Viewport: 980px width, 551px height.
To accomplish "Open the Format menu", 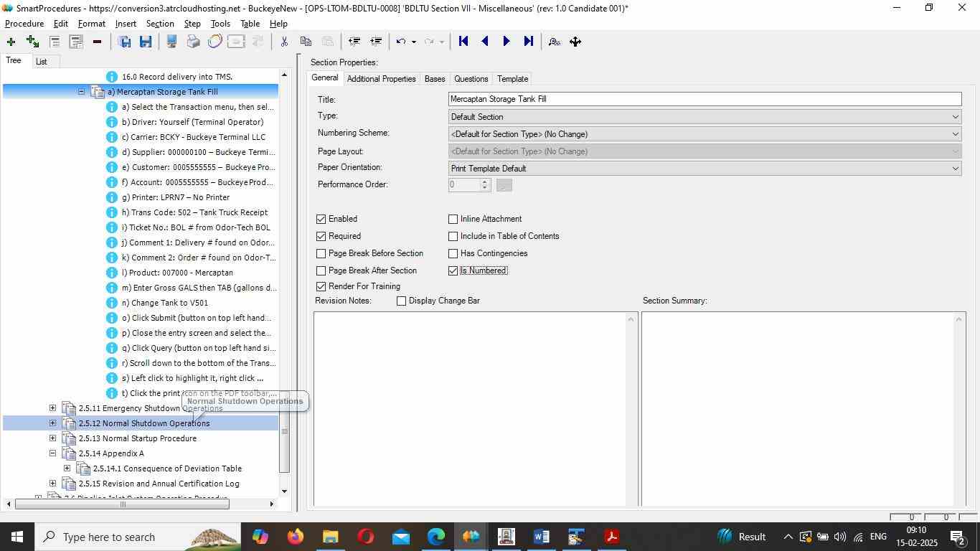I will click(91, 24).
